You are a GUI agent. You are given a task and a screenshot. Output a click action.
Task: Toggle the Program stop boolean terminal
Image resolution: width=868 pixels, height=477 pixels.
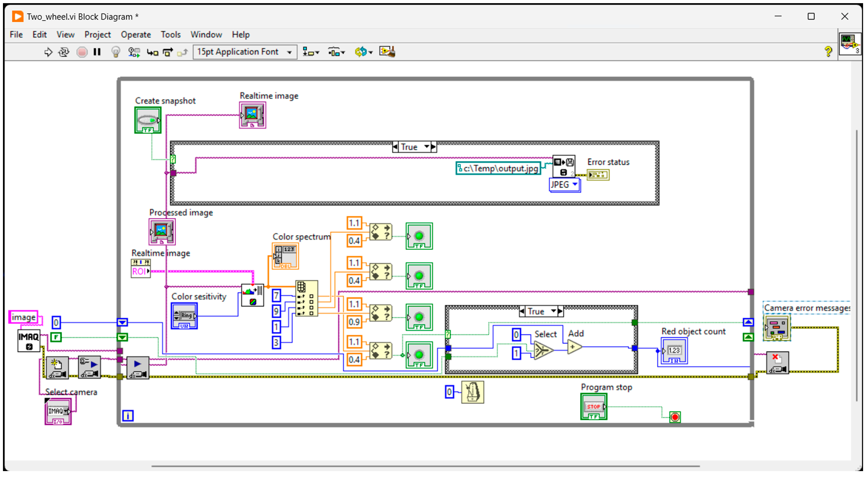(x=593, y=407)
